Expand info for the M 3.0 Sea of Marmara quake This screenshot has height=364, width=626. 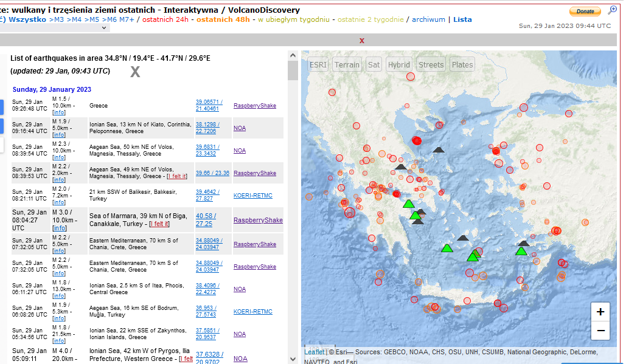click(x=60, y=228)
